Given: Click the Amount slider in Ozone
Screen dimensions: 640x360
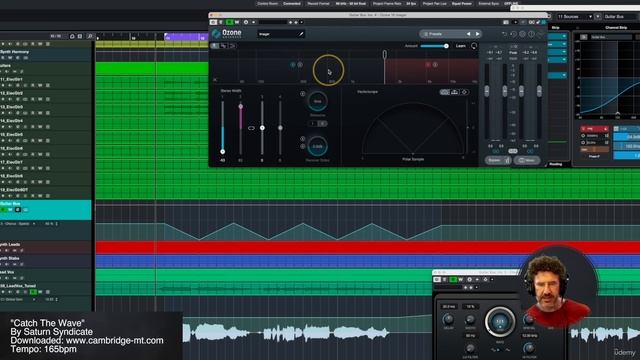Looking at the screenshot, I should [434, 46].
